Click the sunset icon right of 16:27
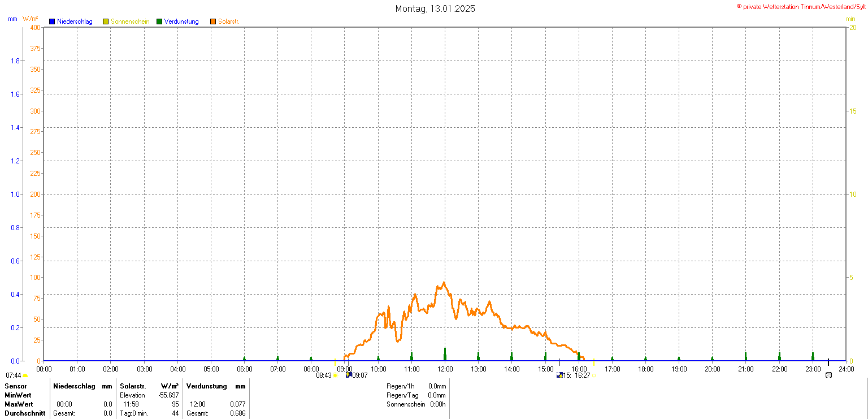 (x=593, y=375)
